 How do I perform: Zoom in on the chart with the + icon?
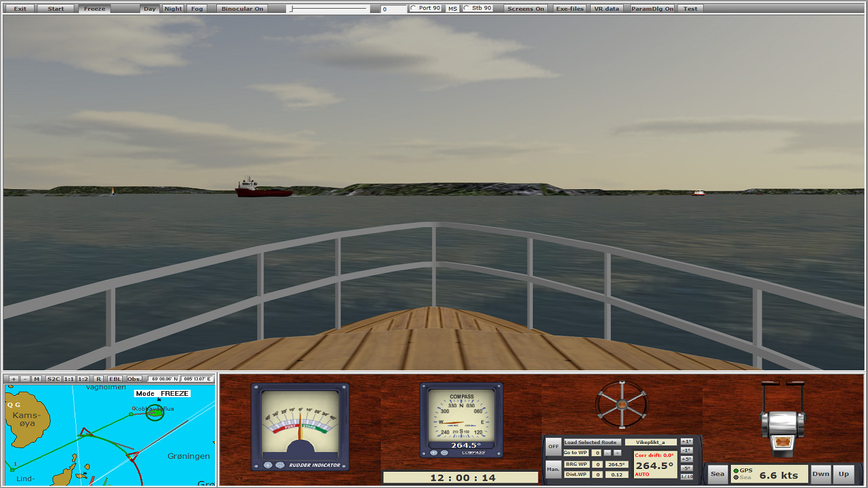(14, 380)
